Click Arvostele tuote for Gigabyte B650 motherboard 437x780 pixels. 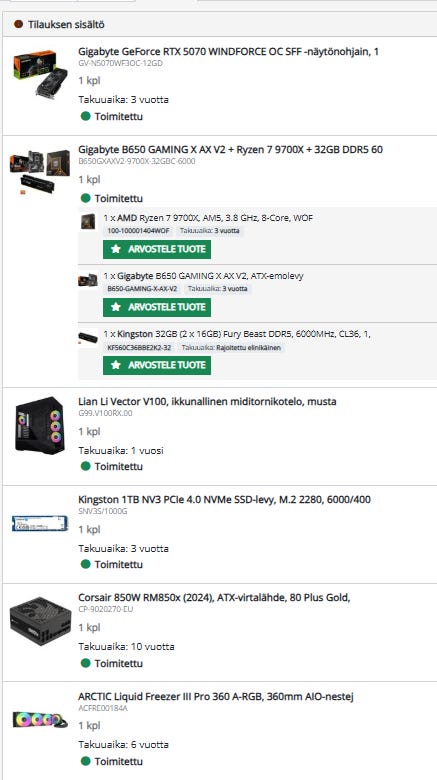[157, 307]
